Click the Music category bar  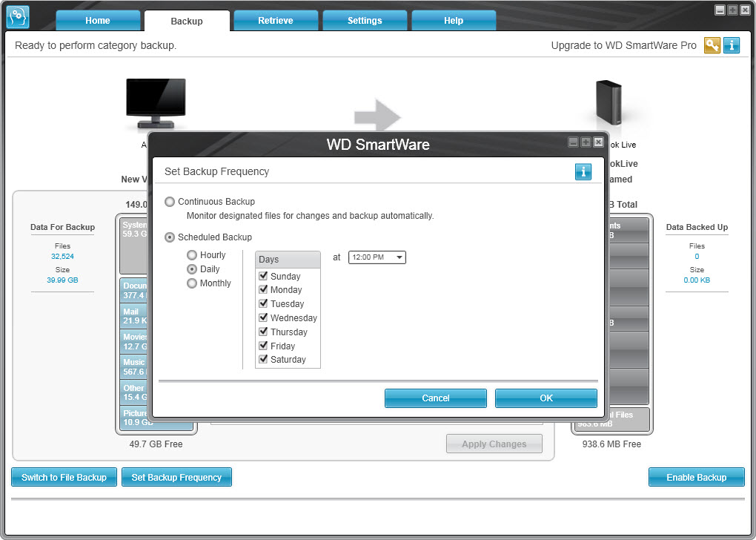[134, 366]
